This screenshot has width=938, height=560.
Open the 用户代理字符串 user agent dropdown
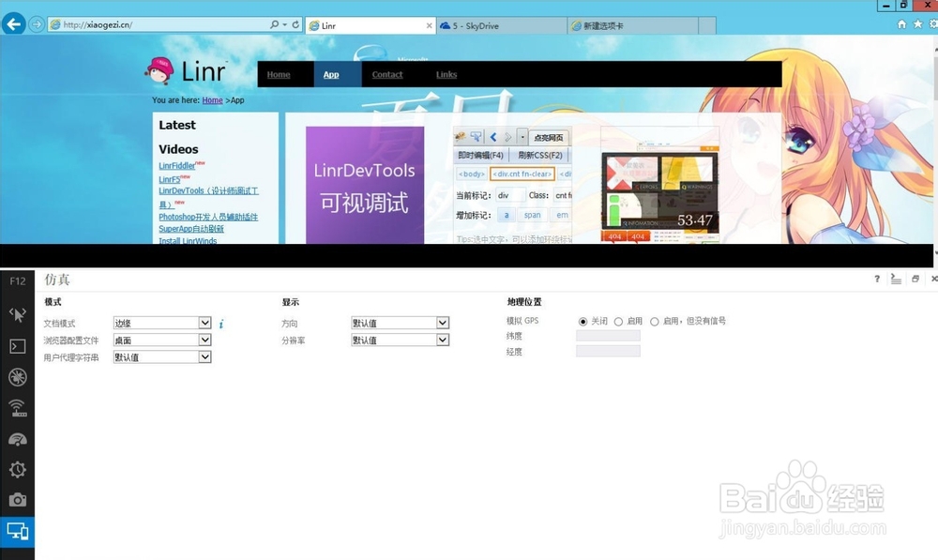click(x=162, y=357)
